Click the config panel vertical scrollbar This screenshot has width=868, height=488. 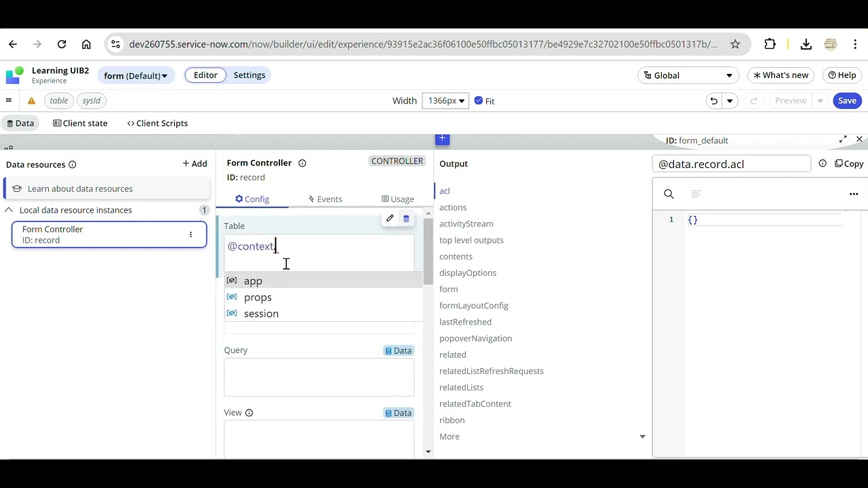click(428, 252)
